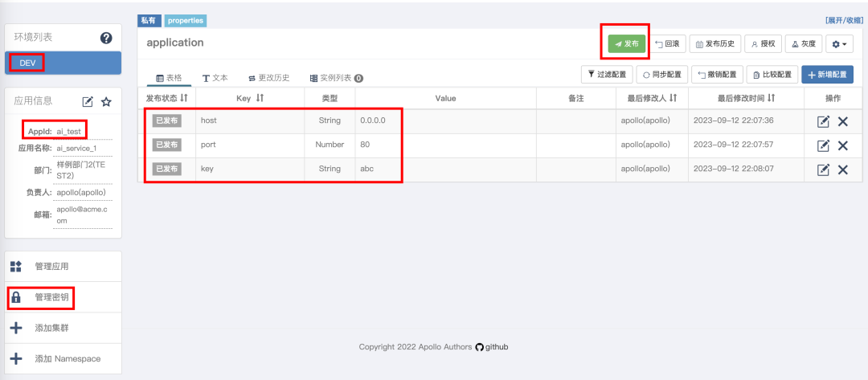
Task: Sort by 发布状态 column
Action: pyautogui.click(x=167, y=98)
